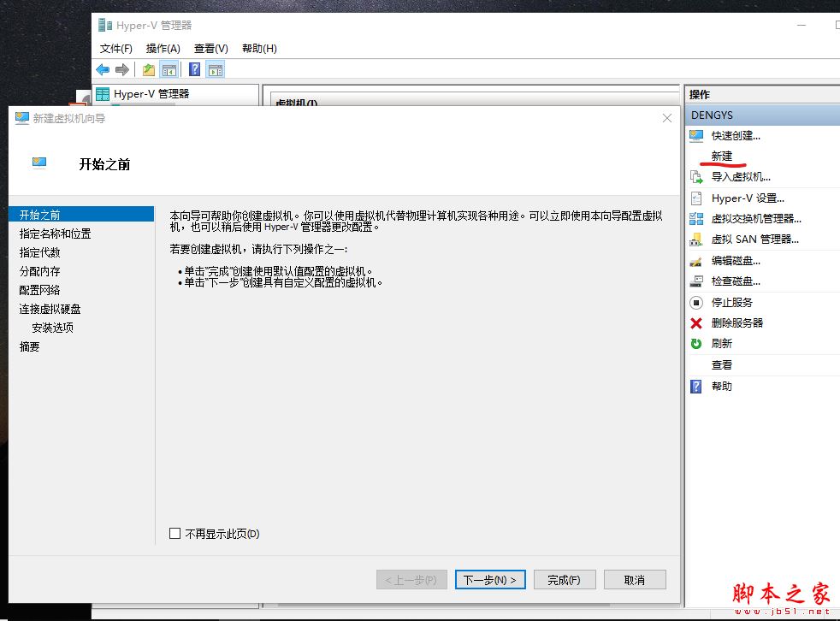Expand the 新建 submenu in actions

tap(722, 156)
